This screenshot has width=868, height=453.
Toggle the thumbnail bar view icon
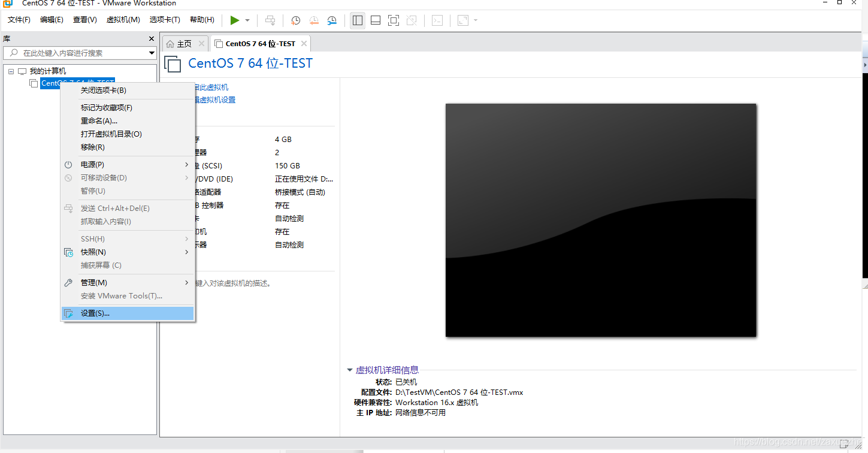point(376,20)
